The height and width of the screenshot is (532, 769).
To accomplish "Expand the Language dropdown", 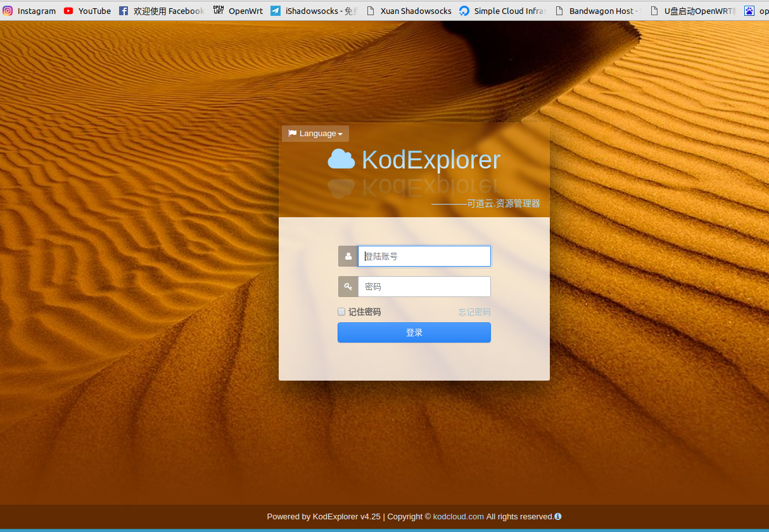I will (315, 134).
